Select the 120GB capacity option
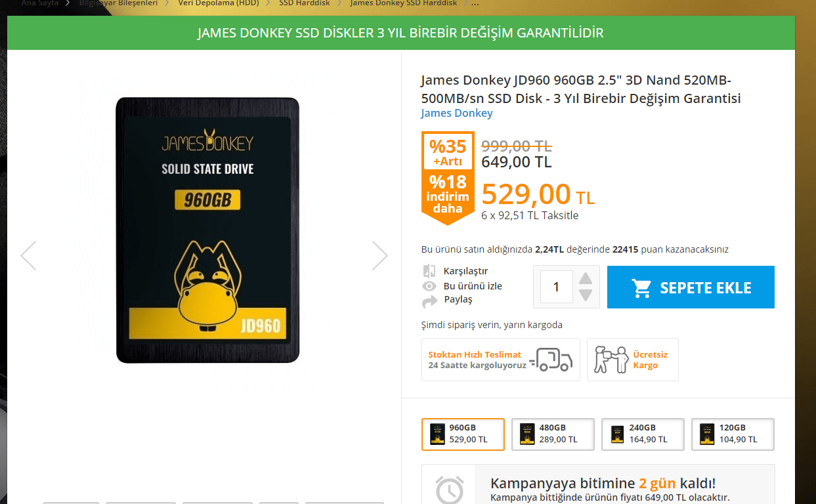Viewport: 816px width, 504px height. (733, 434)
